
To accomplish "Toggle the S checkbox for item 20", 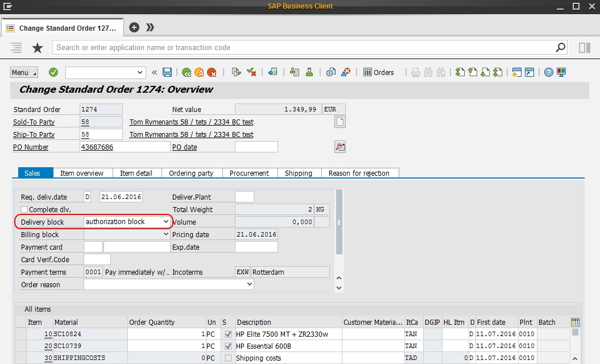I will (x=229, y=346).
